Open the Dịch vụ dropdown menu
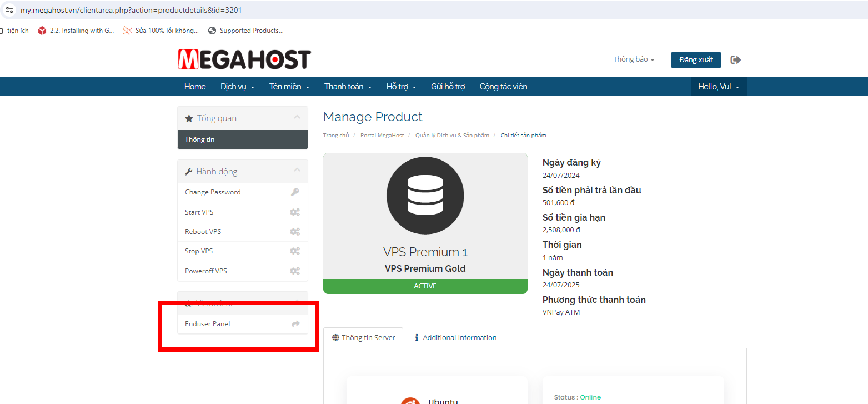Screen dimensions: 868x404 (x=237, y=87)
